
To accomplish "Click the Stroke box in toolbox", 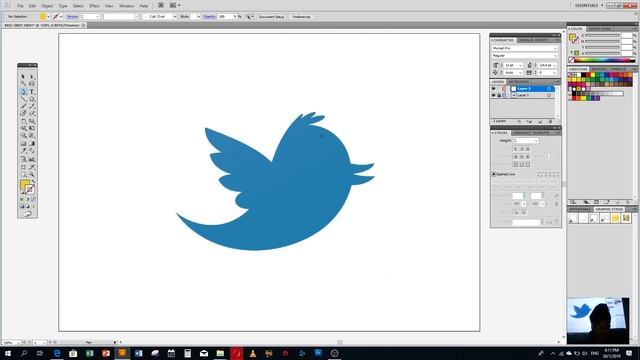I will (30, 190).
